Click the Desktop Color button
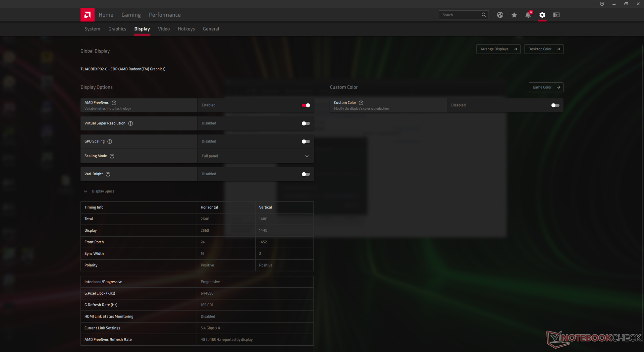644x352 pixels. (544, 49)
